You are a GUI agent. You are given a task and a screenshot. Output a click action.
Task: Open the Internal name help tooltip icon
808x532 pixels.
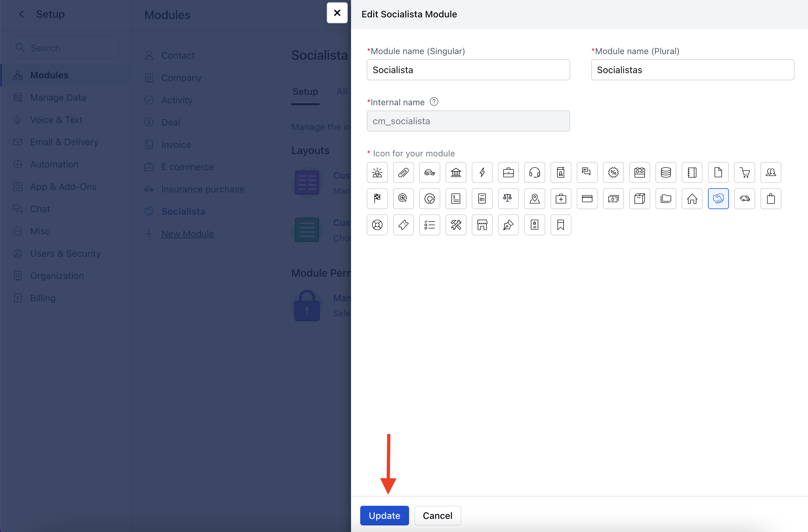(x=434, y=102)
